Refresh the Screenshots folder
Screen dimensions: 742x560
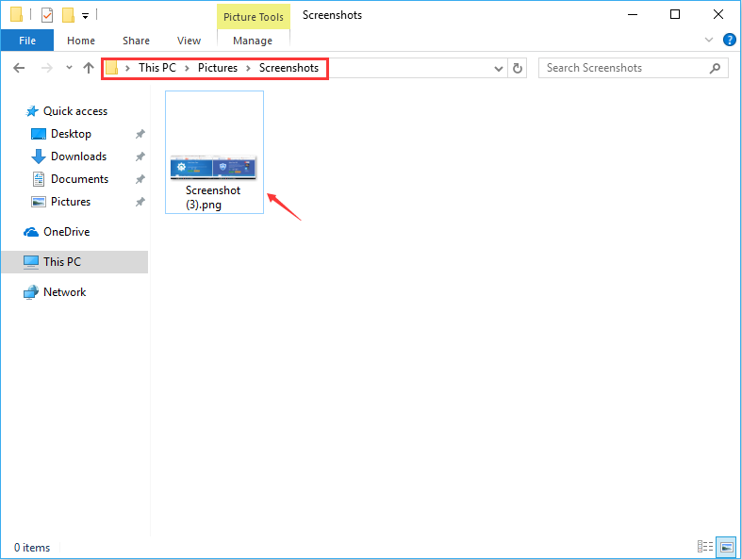click(x=518, y=69)
